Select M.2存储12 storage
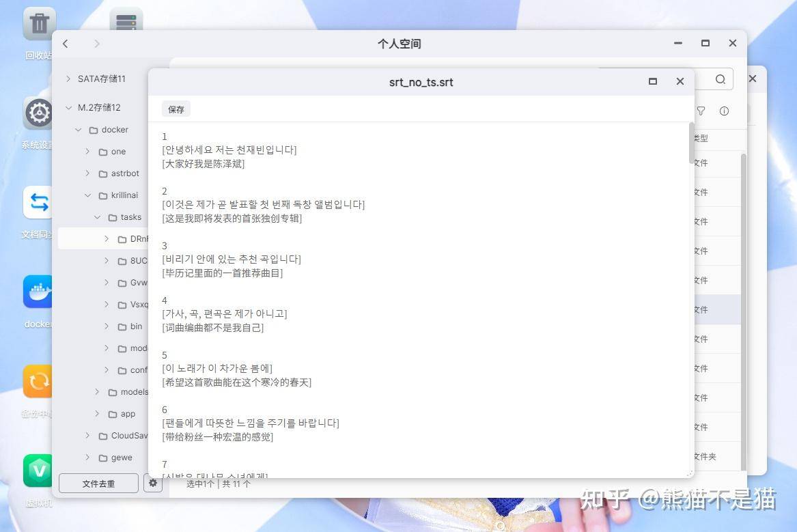This screenshot has height=532, width=797. pos(99,108)
